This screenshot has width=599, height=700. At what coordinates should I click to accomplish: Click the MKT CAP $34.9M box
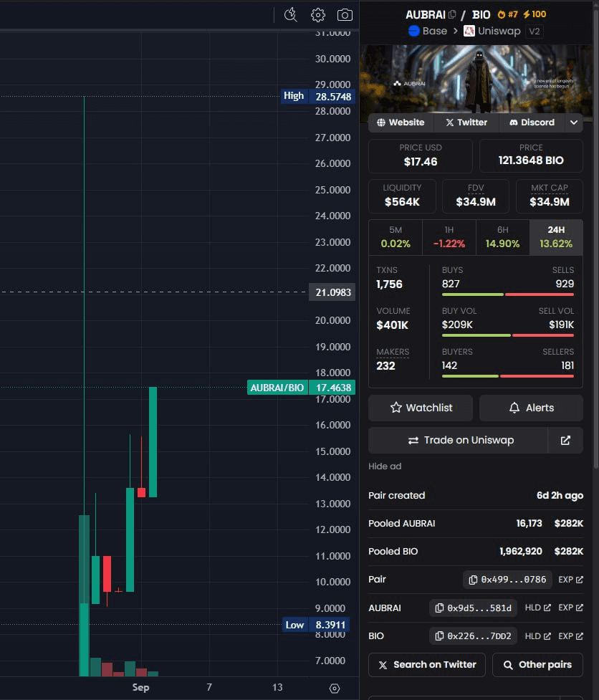(550, 196)
